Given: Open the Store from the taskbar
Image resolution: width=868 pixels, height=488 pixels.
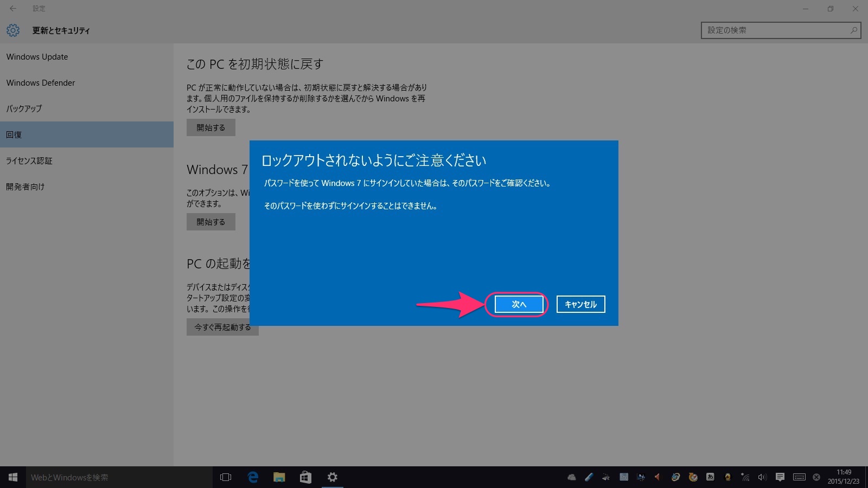Looking at the screenshot, I should pos(305,477).
